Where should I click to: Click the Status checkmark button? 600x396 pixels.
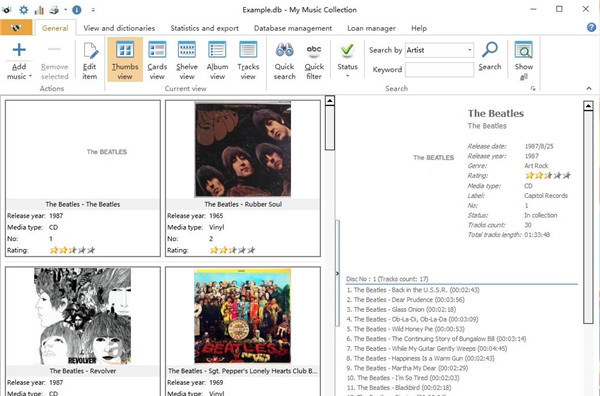pos(347,51)
